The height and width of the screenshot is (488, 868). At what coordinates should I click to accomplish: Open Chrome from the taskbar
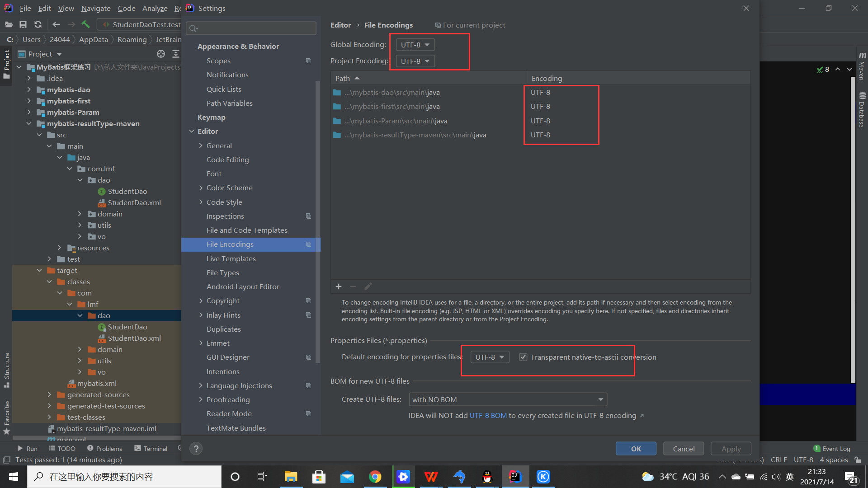[x=375, y=477]
